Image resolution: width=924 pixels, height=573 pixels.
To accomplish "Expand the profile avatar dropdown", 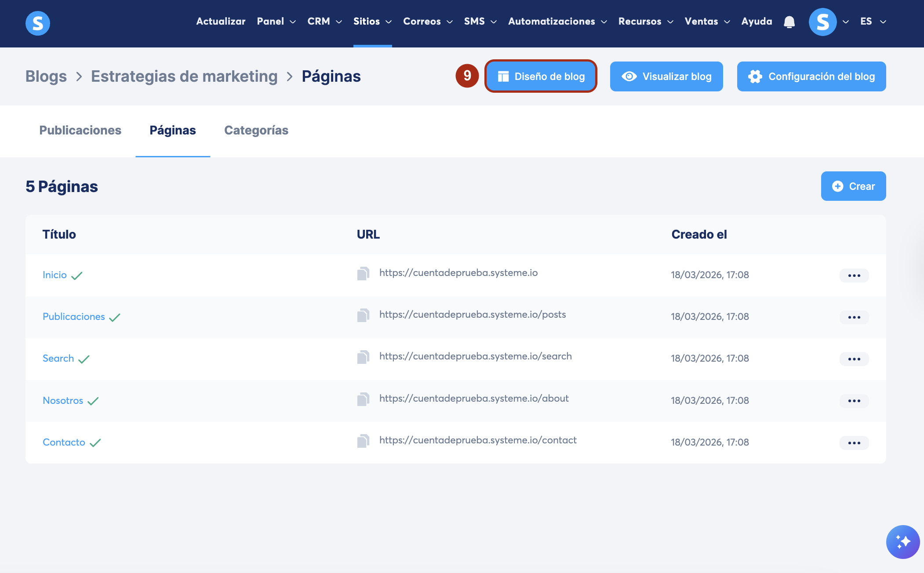I will (x=828, y=22).
